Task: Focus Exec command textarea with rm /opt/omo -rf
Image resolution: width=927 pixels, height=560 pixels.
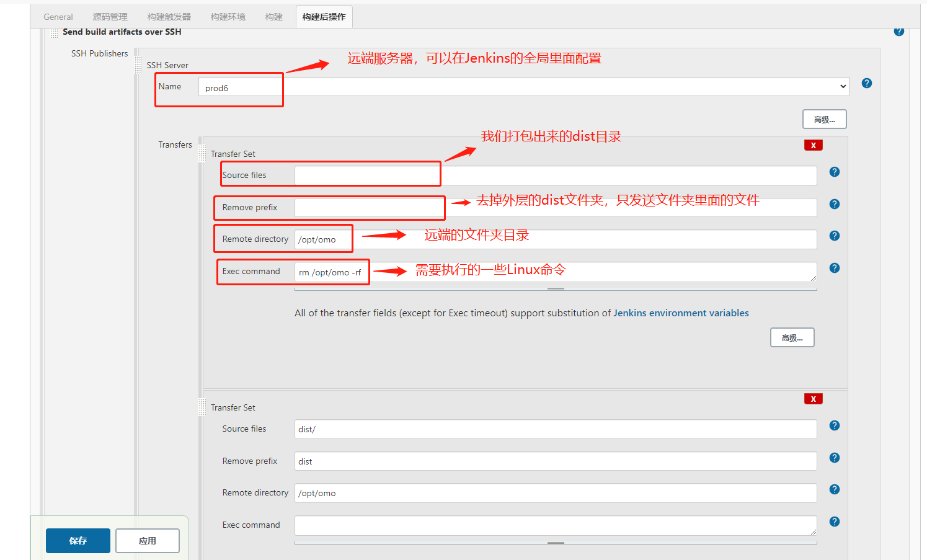Action: pyautogui.click(x=556, y=272)
